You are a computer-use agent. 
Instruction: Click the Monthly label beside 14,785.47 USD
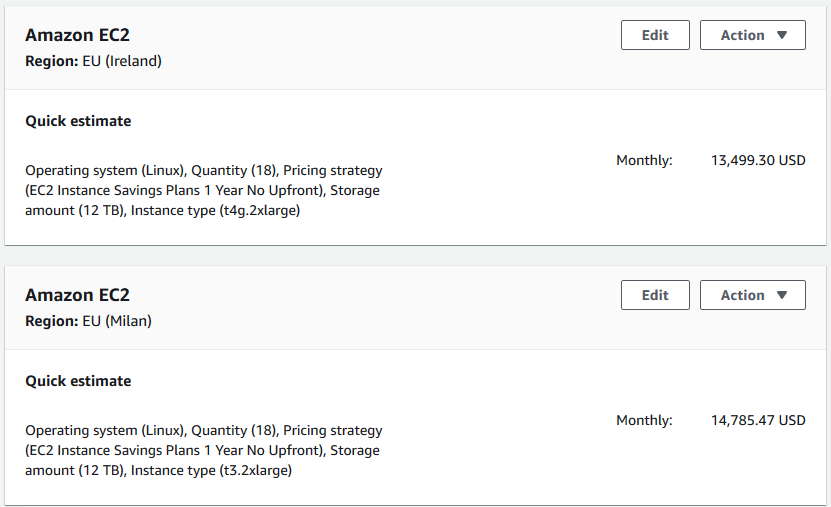click(644, 420)
